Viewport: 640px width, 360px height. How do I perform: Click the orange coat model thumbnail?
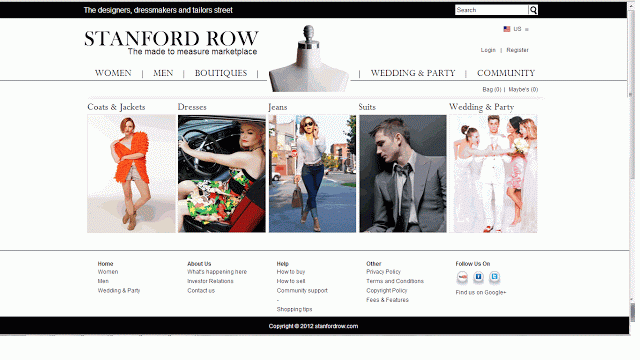pyautogui.click(x=131, y=174)
